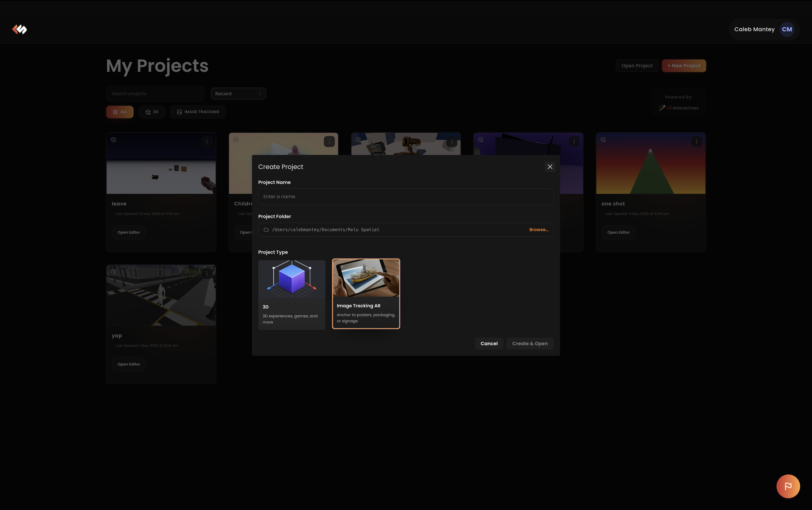The height and width of the screenshot is (510, 812).
Task: Click the My Projects heading
Action: [157, 66]
